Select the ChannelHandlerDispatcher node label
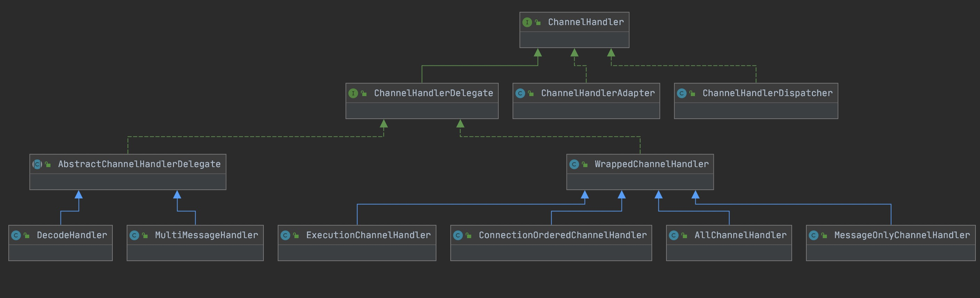 tap(767, 93)
